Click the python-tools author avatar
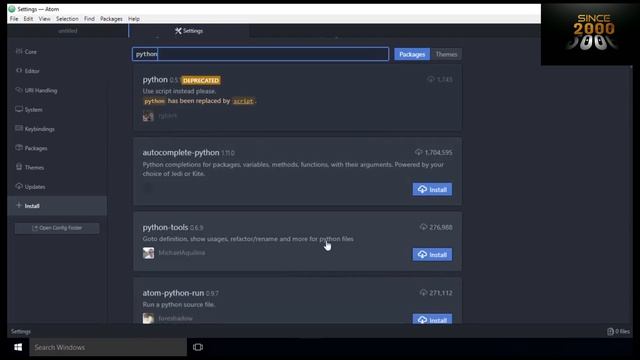640x360 pixels. click(x=149, y=253)
